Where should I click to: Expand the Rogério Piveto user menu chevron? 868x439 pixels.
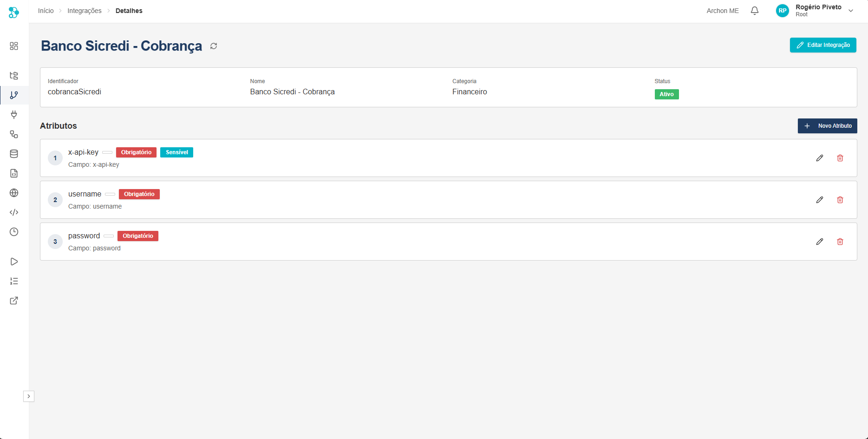tap(851, 11)
